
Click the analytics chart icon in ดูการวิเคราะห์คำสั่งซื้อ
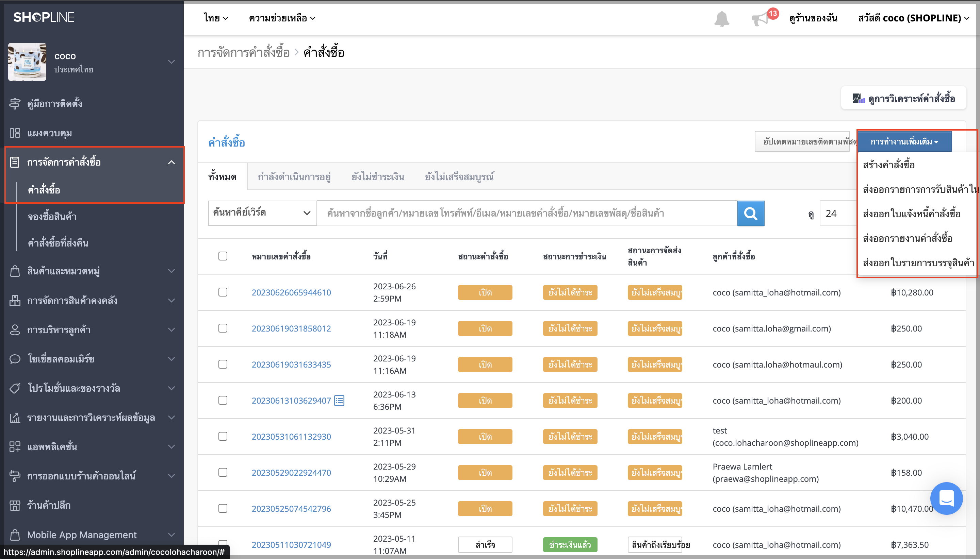859,98
